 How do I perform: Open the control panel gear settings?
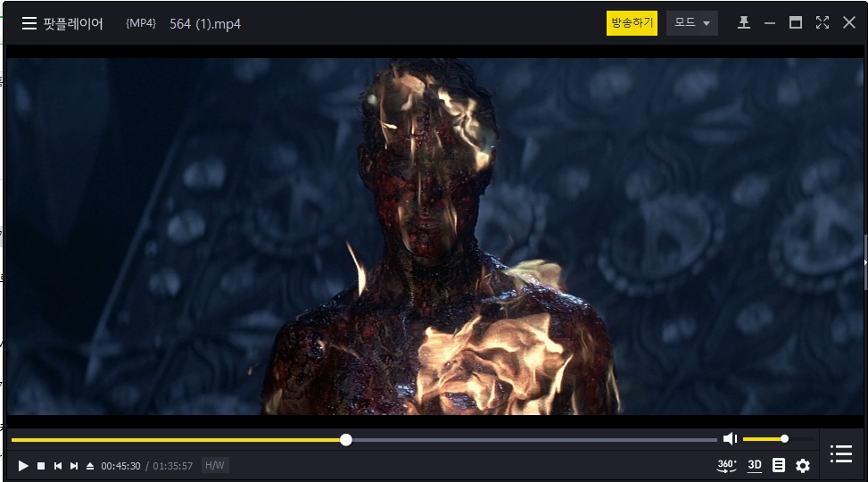[803, 466]
